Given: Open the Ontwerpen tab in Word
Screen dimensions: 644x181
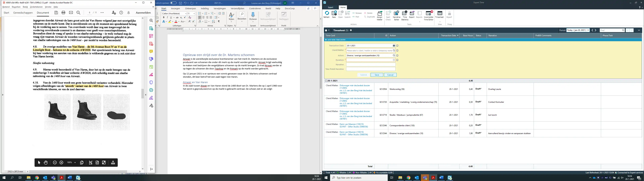Looking at the screenshot, I should click(x=191, y=9).
